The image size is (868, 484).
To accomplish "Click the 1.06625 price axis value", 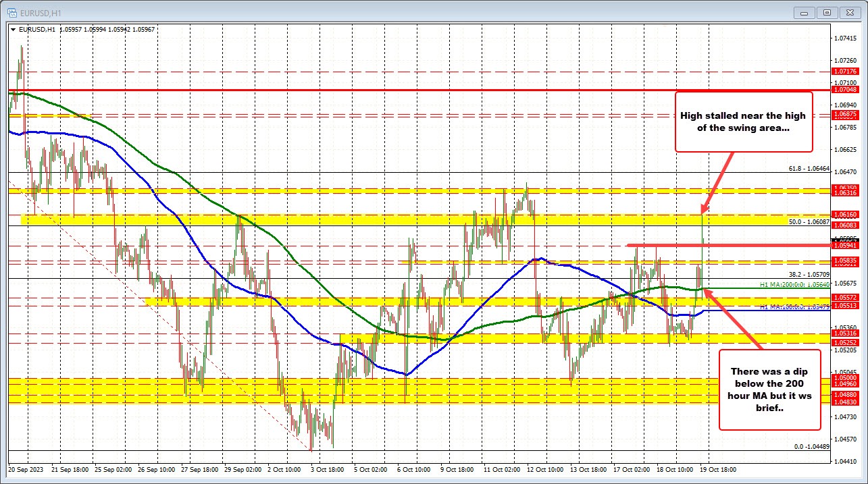I will click(846, 150).
